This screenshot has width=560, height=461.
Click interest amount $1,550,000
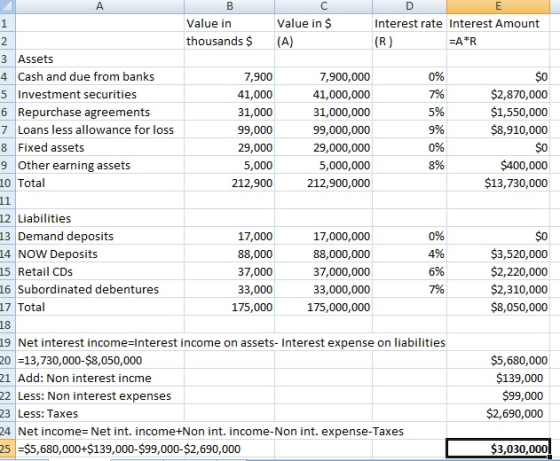tap(498, 112)
